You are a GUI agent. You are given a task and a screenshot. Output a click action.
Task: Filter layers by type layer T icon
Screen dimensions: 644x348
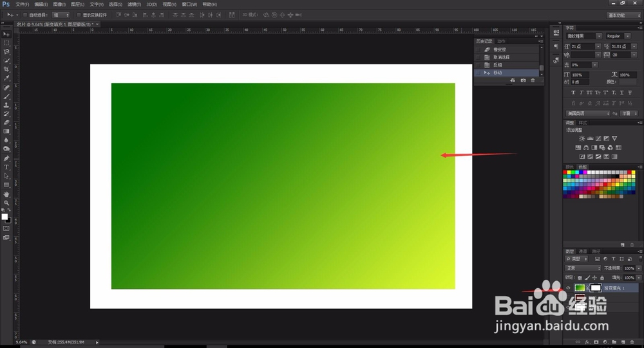(613, 259)
